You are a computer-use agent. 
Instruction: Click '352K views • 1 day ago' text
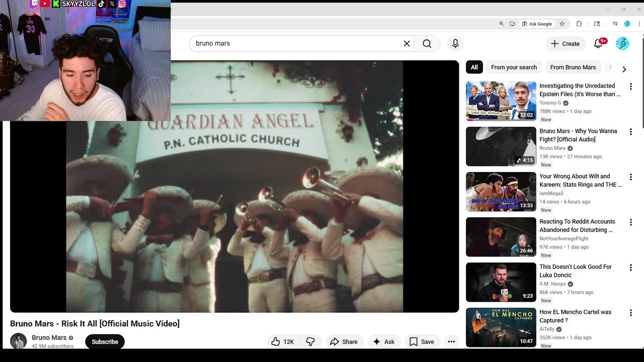pyautogui.click(x=566, y=337)
